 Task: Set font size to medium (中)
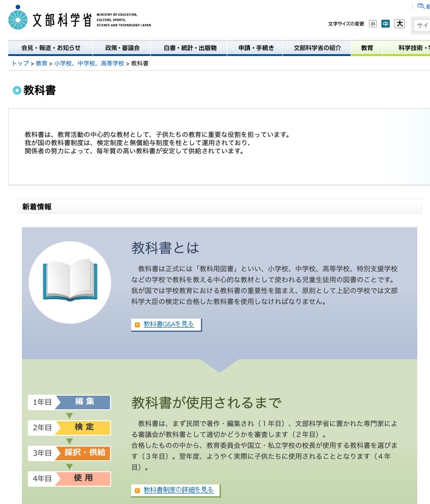tap(386, 24)
